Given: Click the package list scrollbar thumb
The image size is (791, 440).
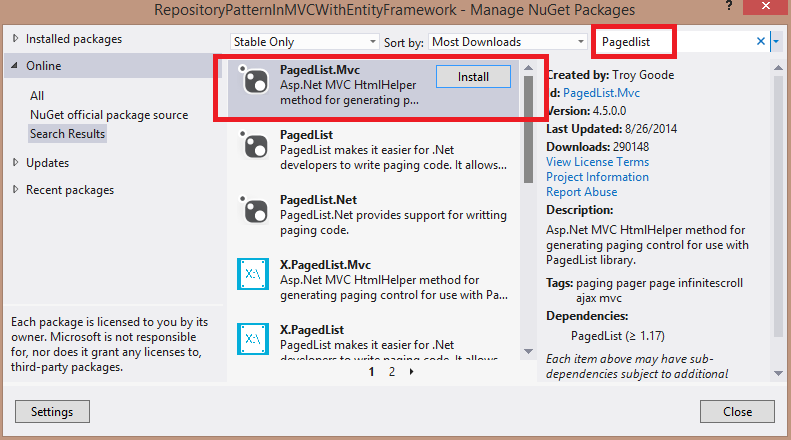Looking at the screenshot, I should point(528,129).
